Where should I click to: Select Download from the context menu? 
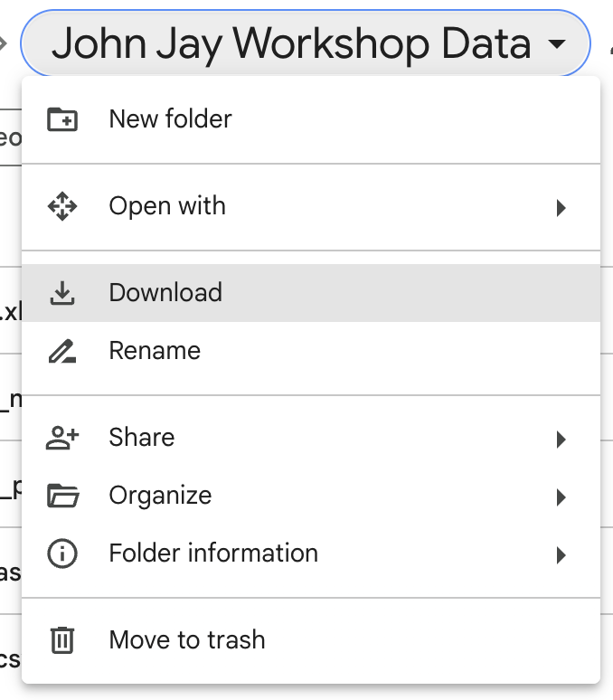point(311,293)
